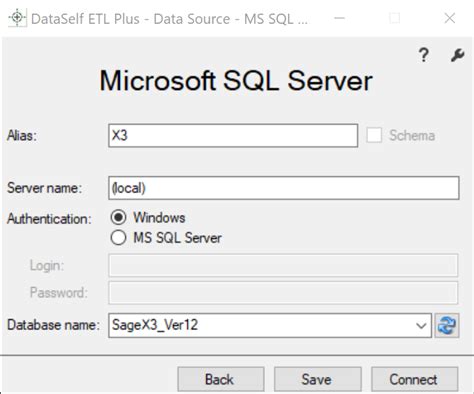Open the wrench settings icon

(x=457, y=55)
